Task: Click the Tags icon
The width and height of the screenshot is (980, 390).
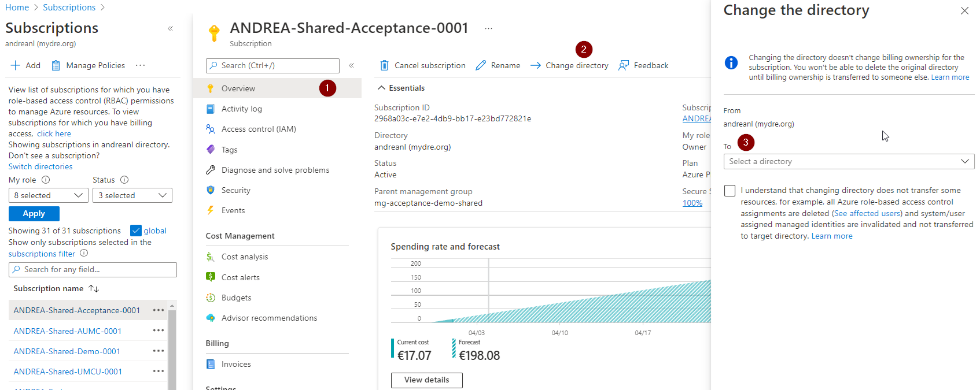Action: tap(211, 149)
